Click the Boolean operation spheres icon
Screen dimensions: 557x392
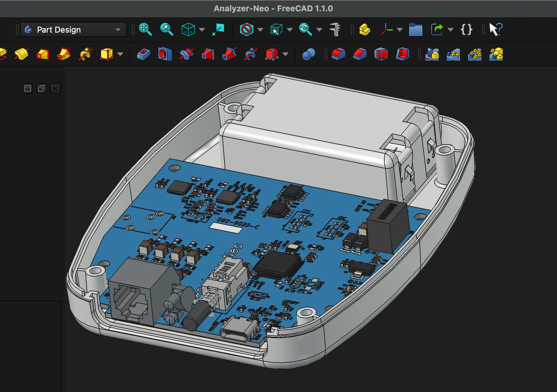[308, 54]
